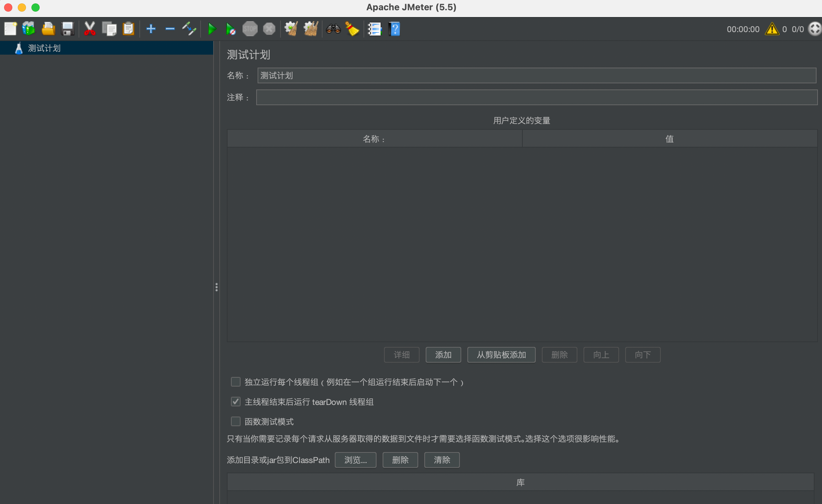Click the 删除 button under variables table
The image size is (822, 504).
[x=560, y=355]
